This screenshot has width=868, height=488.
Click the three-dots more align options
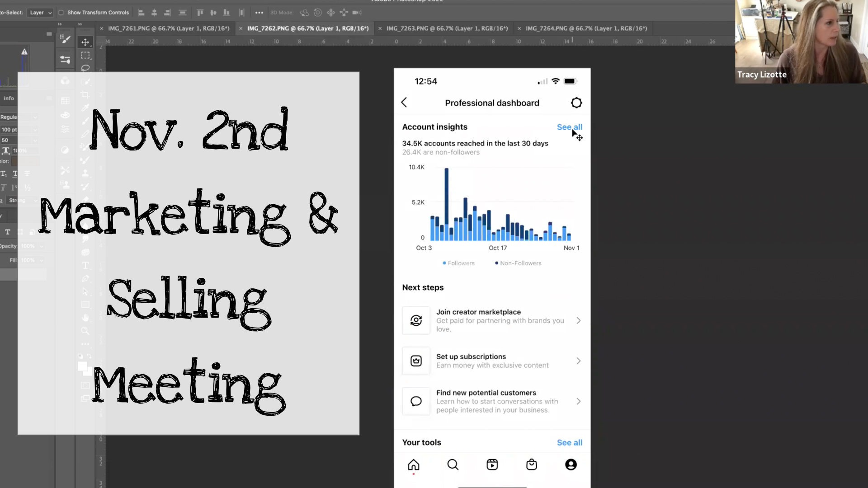point(259,13)
